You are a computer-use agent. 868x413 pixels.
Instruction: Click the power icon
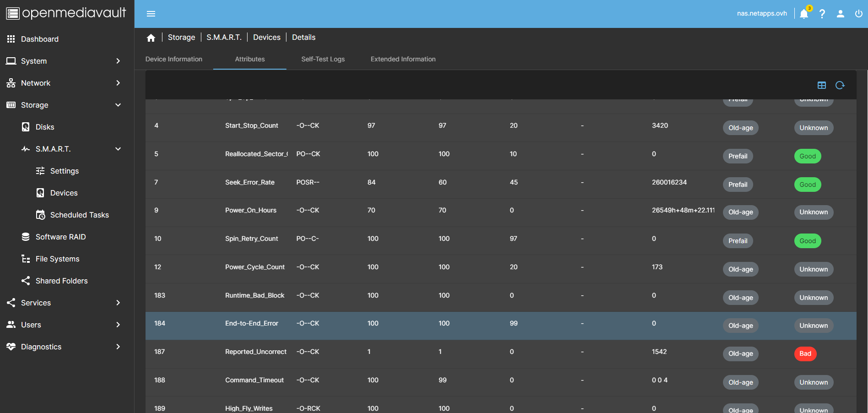click(x=858, y=14)
